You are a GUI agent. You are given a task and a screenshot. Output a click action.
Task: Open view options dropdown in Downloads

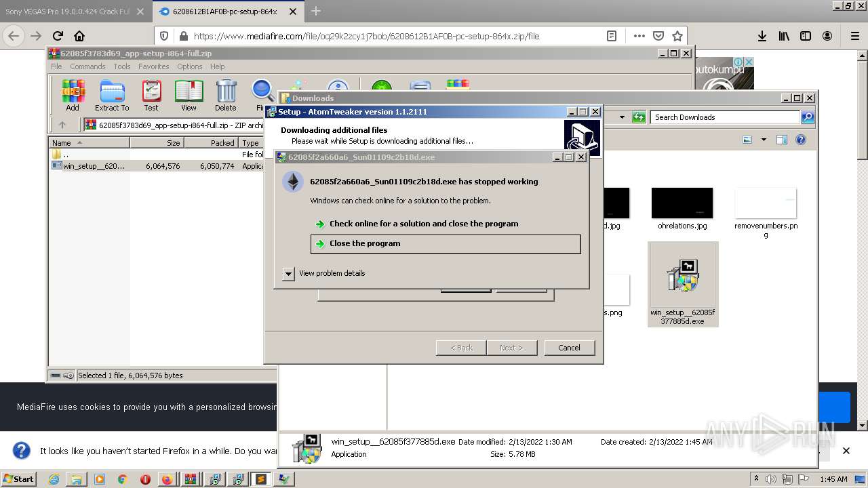click(764, 140)
